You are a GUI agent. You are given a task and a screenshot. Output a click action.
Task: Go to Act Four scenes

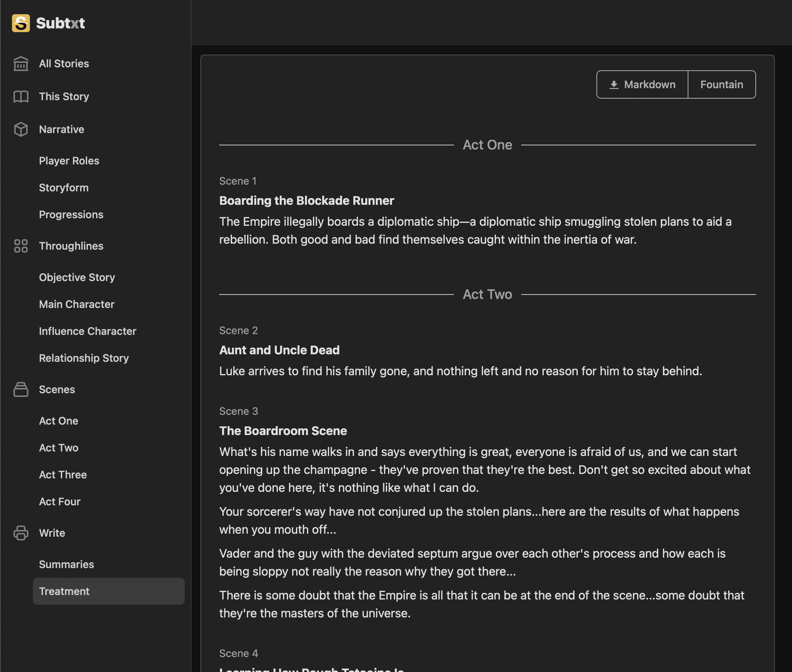[x=59, y=502]
